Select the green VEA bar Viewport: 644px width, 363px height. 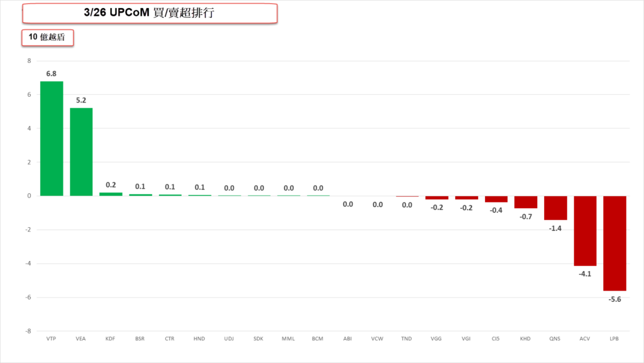coord(81,152)
